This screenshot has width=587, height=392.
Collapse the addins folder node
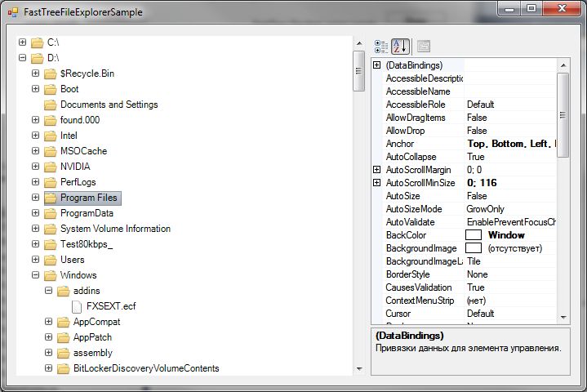pos(49,291)
